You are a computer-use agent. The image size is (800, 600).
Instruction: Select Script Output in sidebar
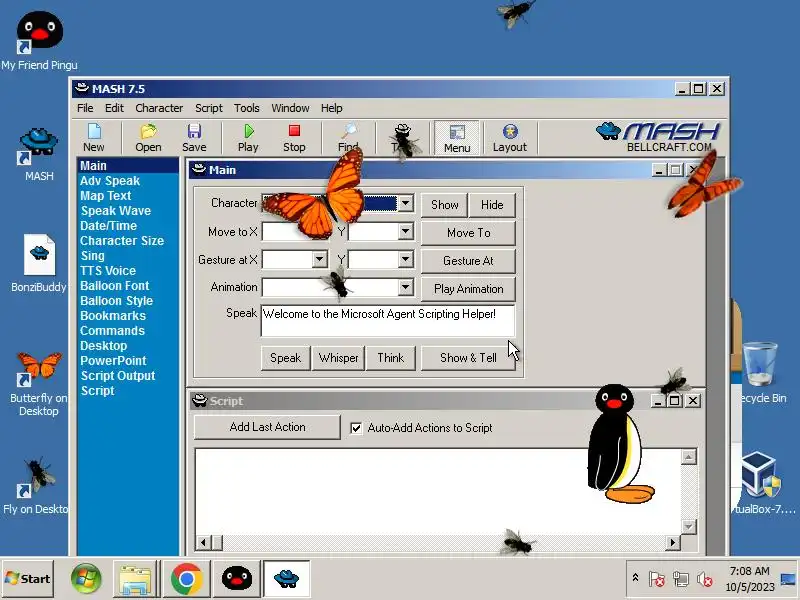pyautogui.click(x=117, y=376)
